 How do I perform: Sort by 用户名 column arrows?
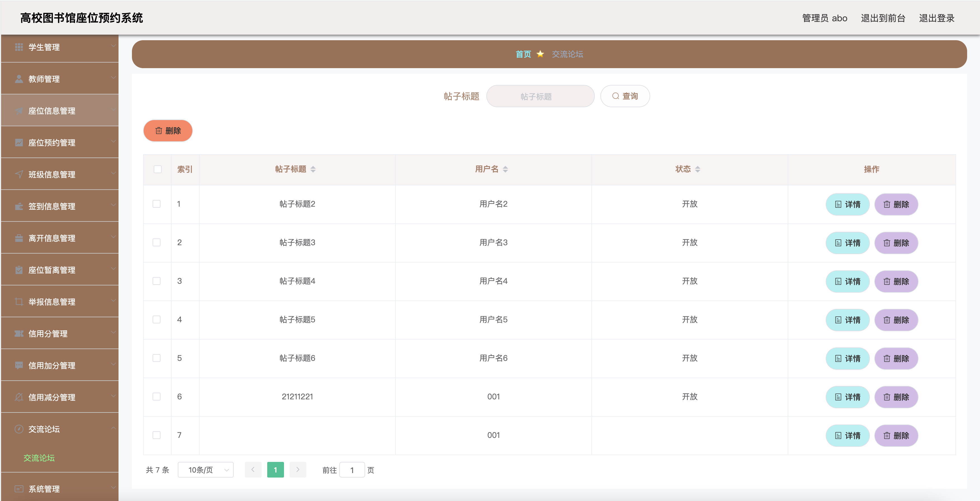click(x=505, y=169)
